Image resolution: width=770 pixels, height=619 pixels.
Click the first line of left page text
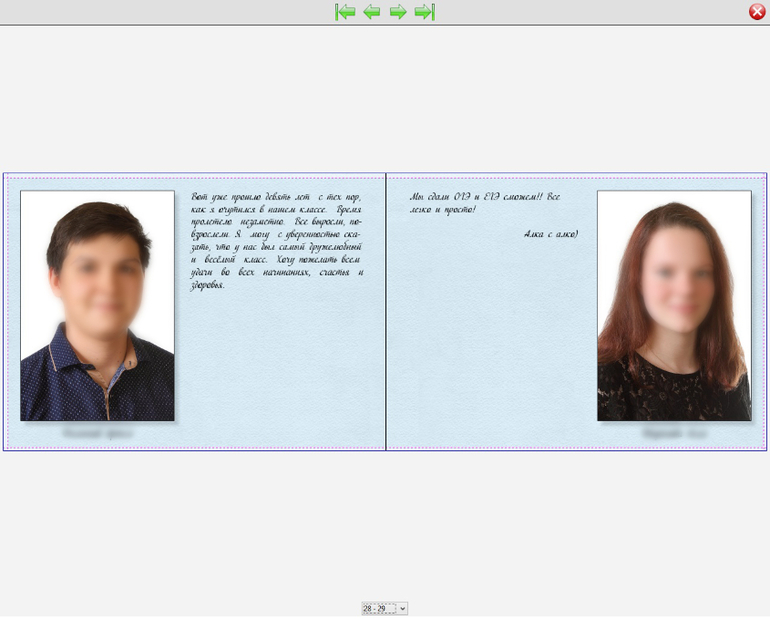[x=276, y=197]
